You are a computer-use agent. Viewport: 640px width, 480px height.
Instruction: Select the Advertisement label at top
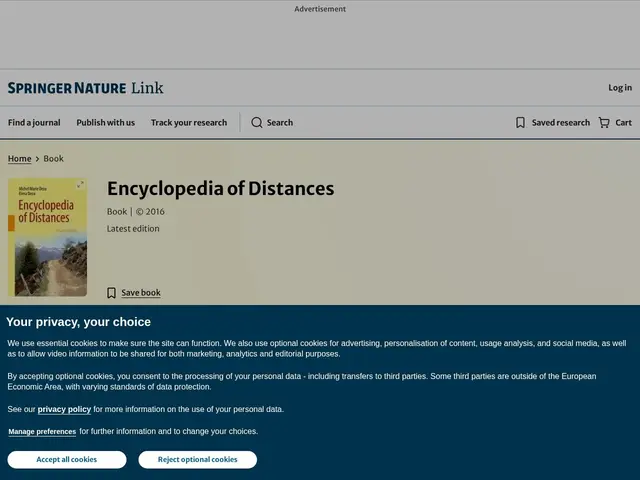[x=320, y=9]
